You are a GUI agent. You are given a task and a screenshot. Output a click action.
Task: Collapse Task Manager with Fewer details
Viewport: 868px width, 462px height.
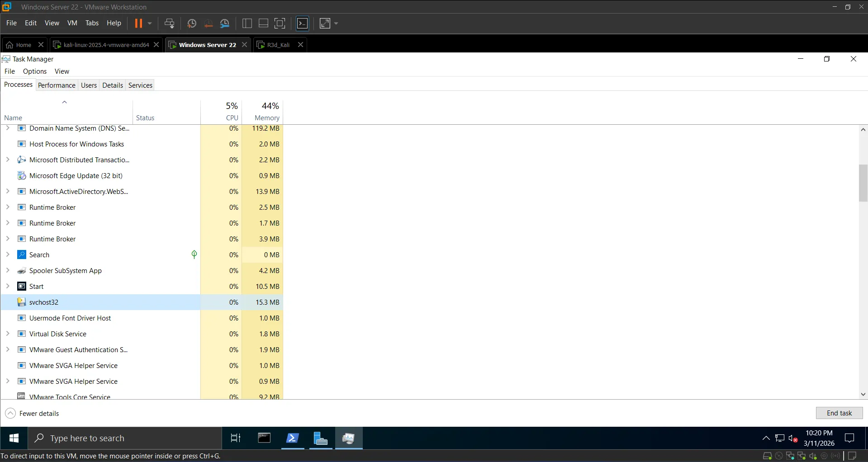pos(32,413)
